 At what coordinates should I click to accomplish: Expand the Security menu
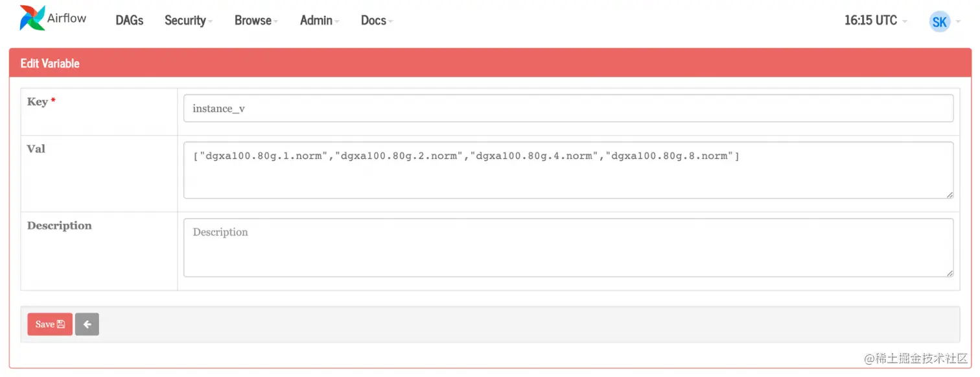(x=184, y=20)
